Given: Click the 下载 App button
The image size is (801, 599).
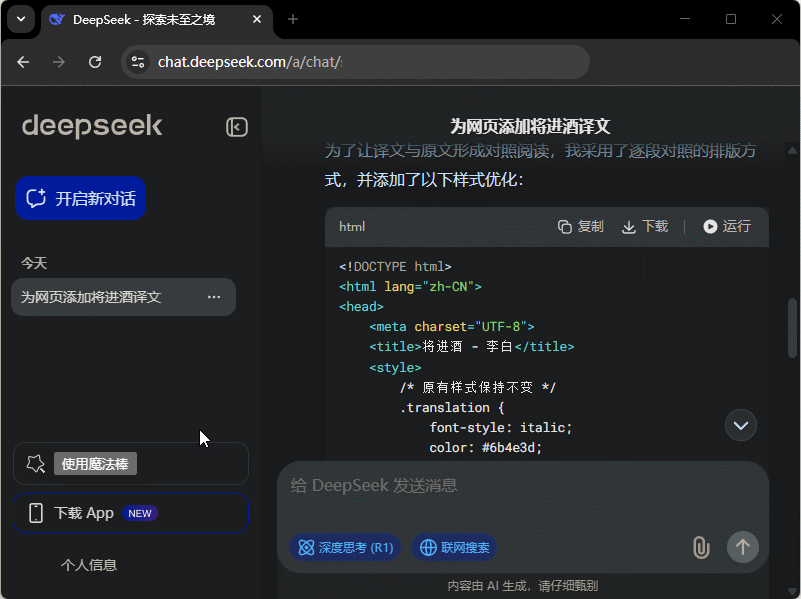Looking at the screenshot, I should click(x=130, y=513).
